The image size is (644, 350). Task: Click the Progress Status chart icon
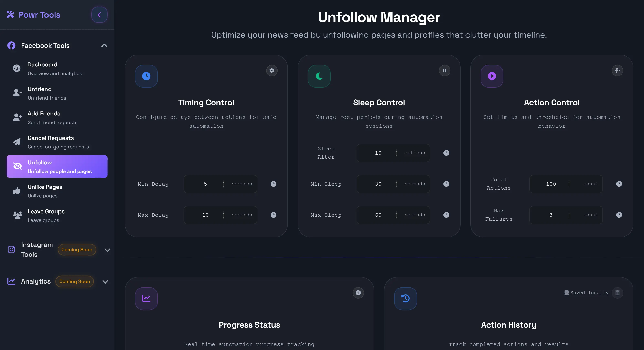(146, 298)
